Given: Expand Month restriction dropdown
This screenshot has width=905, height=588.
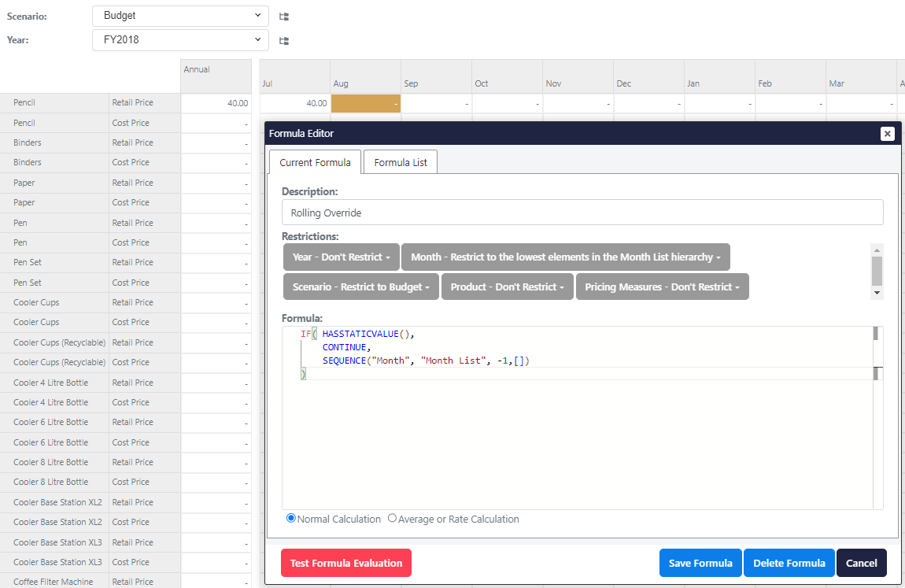Looking at the screenshot, I should [x=565, y=257].
